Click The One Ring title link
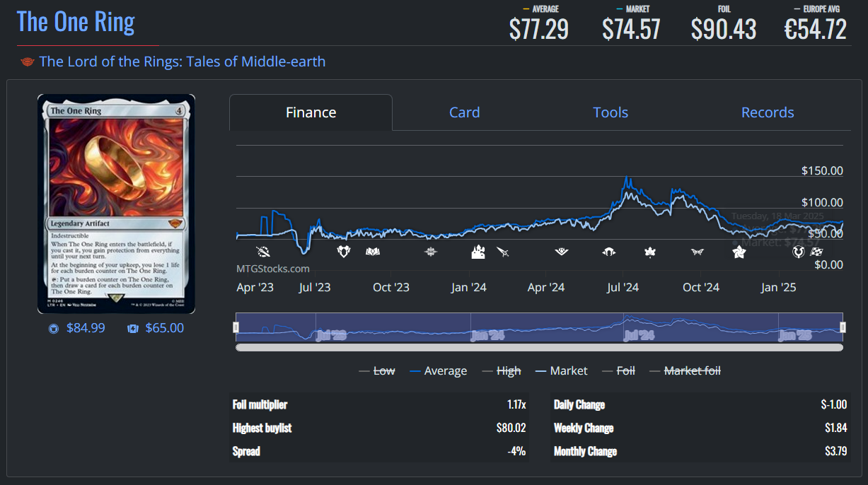The width and height of the screenshot is (868, 485). (x=76, y=21)
